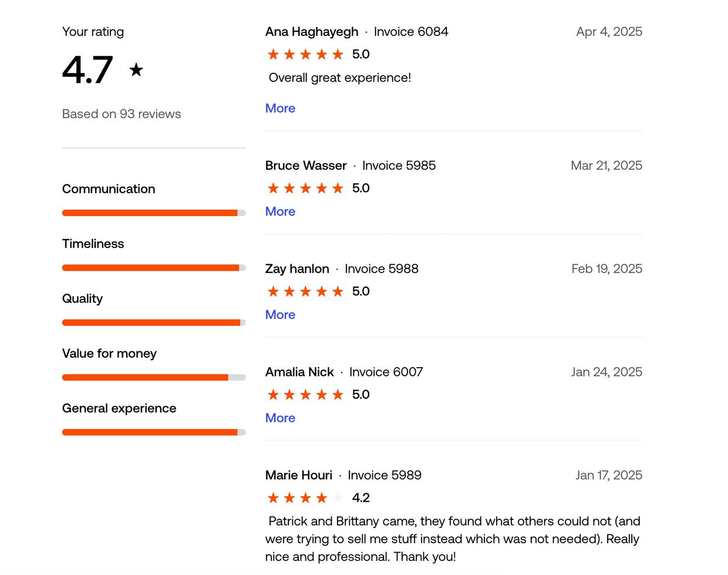Image resolution: width=728 pixels, height=575 pixels.
Task: Click the Based on 93 reviews text
Action: click(122, 114)
